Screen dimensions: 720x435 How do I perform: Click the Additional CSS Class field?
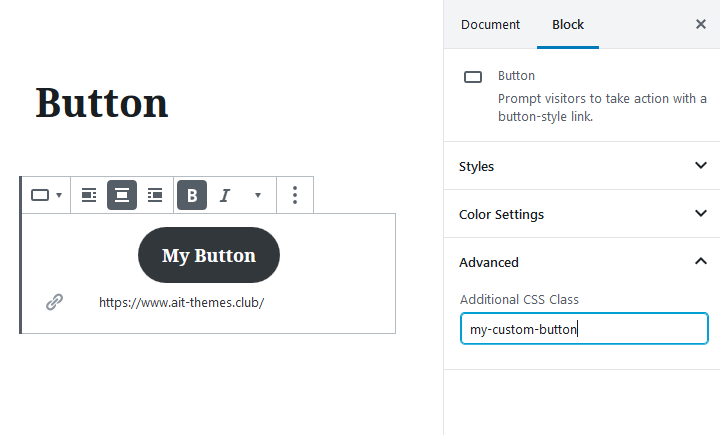(584, 328)
